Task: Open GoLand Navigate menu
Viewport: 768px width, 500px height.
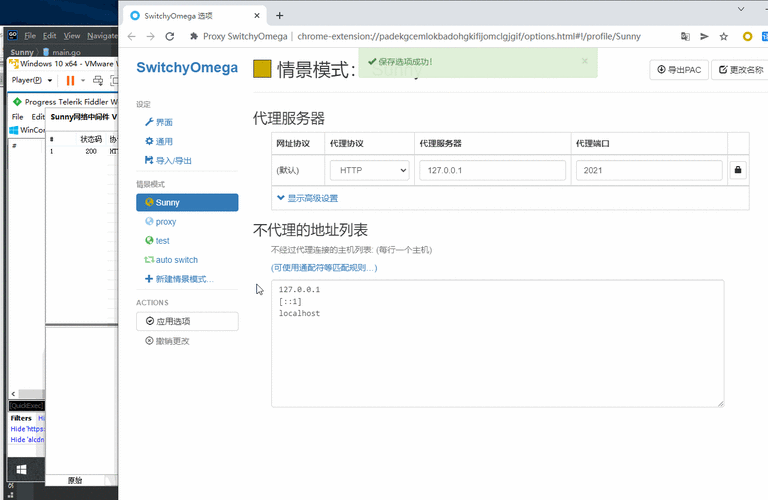Action: (x=102, y=36)
